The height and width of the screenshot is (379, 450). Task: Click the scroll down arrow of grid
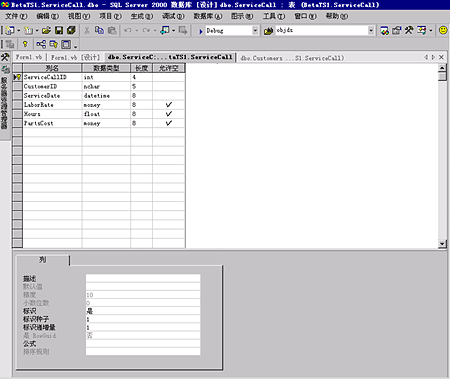pos(442,244)
